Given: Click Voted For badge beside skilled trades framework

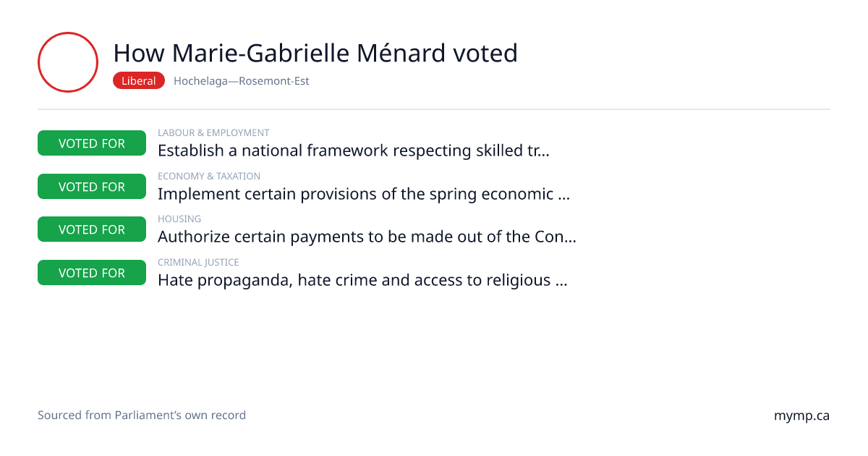Looking at the screenshot, I should [92, 143].
